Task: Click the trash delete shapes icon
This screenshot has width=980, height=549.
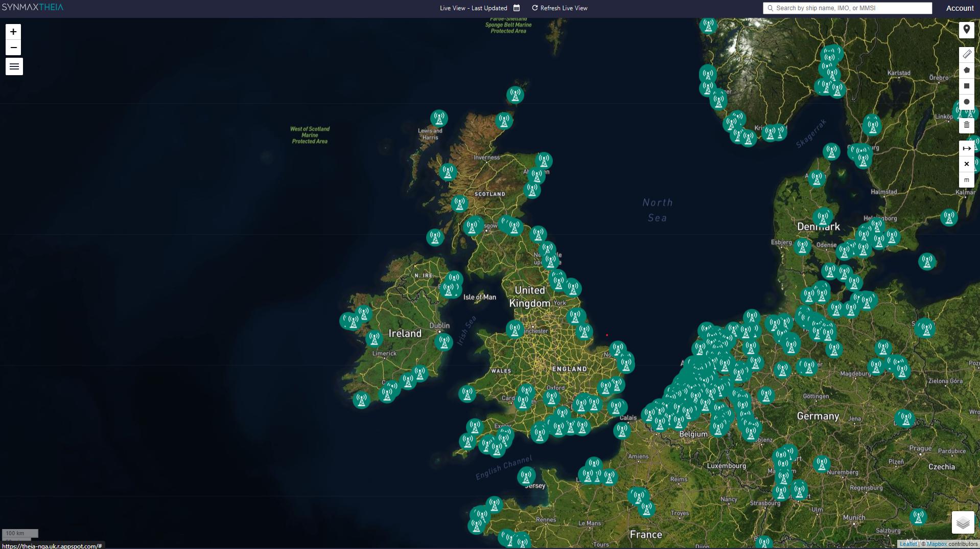Action: (x=966, y=125)
